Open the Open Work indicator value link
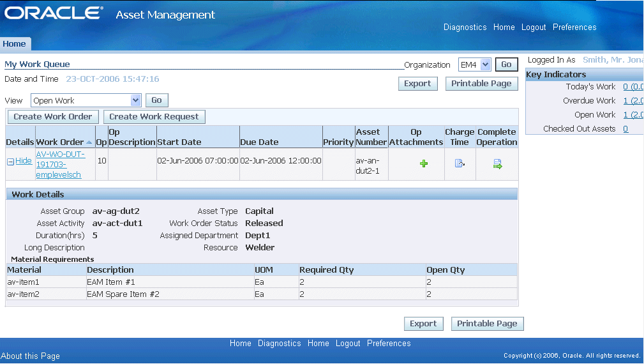Image resolution: width=644 pixels, height=364 pixels. coord(633,114)
